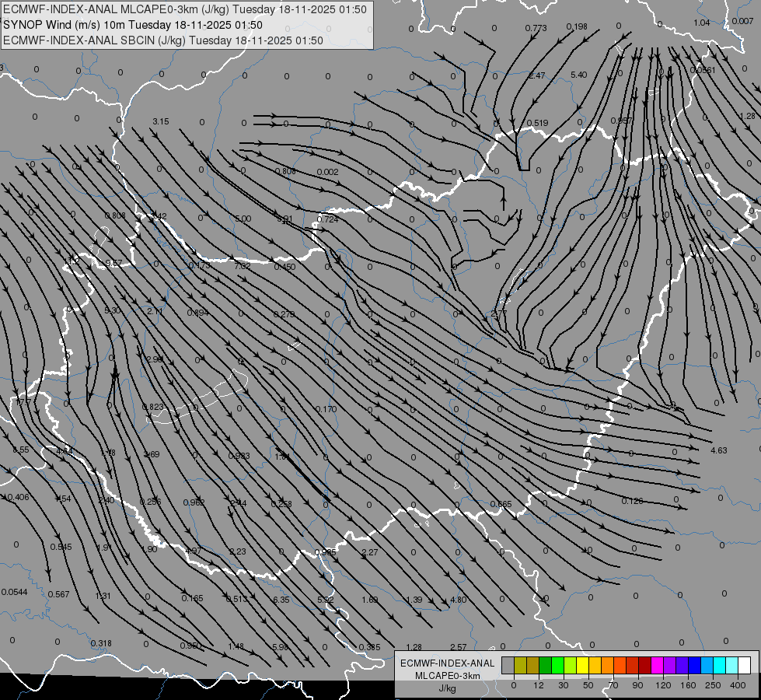Image resolution: width=761 pixels, height=700 pixels.
Task: Click the map value 2.27
Action: click(x=370, y=552)
